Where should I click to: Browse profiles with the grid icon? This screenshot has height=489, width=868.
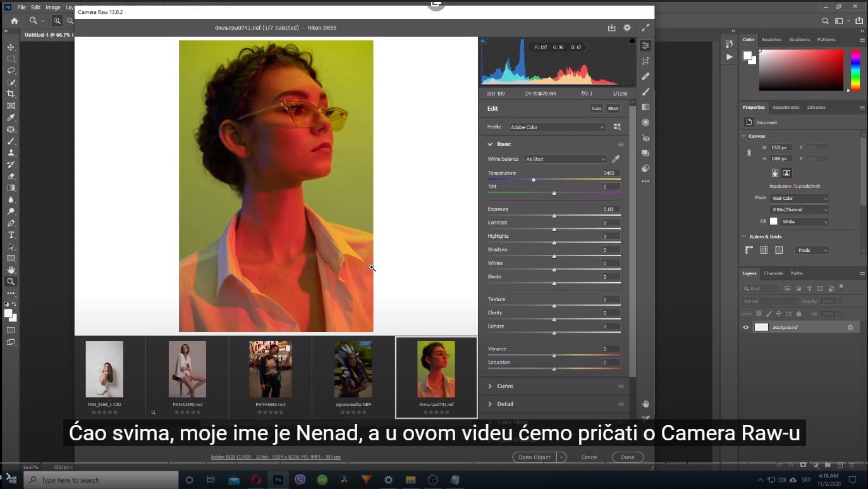(x=617, y=127)
